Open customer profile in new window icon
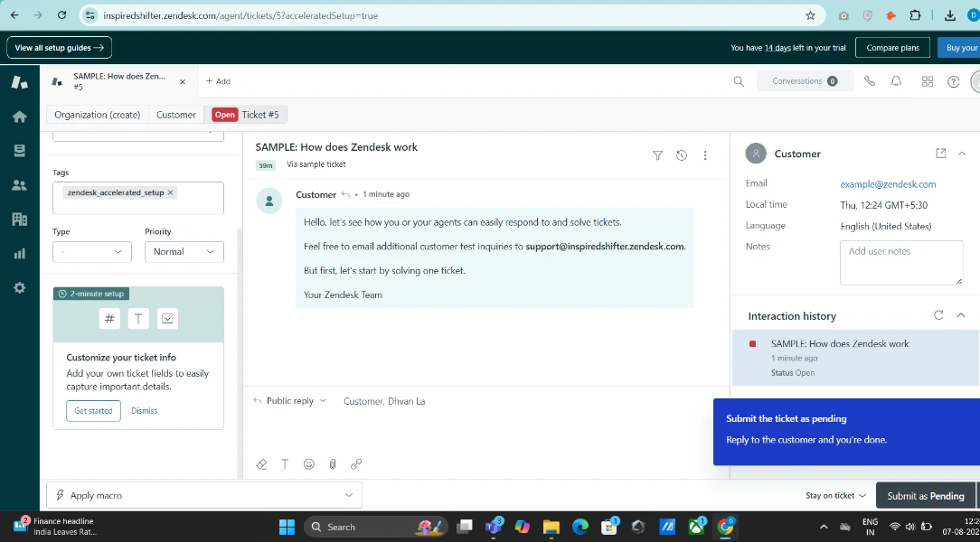This screenshot has height=542, width=980. click(940, 153)
